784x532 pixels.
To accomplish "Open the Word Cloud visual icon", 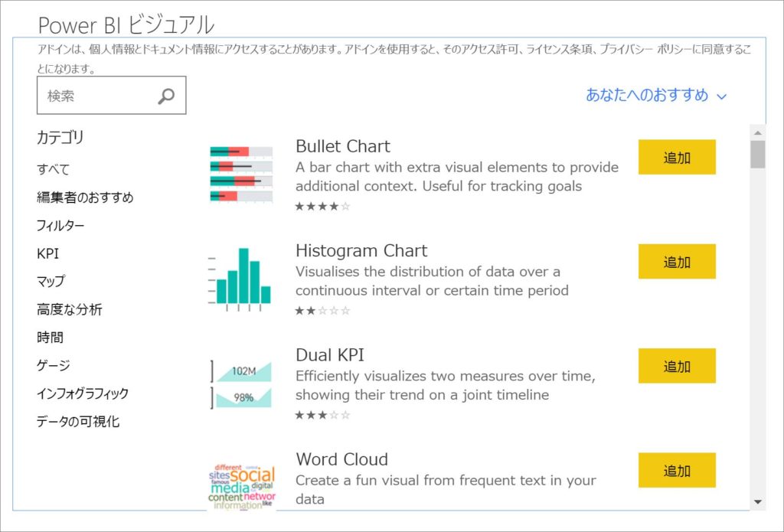I will click(242, 487).
